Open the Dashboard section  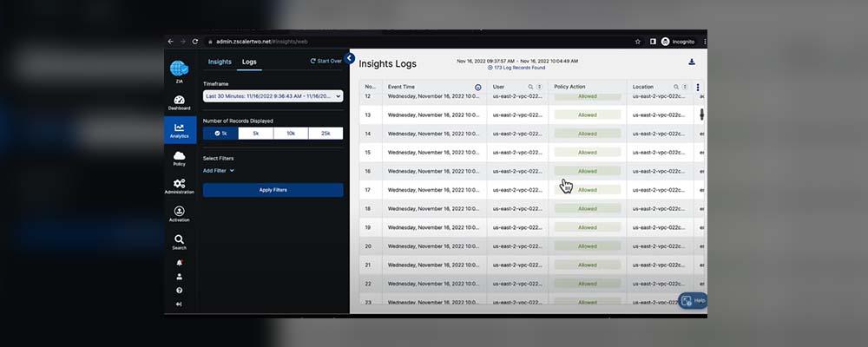[179, 103]
